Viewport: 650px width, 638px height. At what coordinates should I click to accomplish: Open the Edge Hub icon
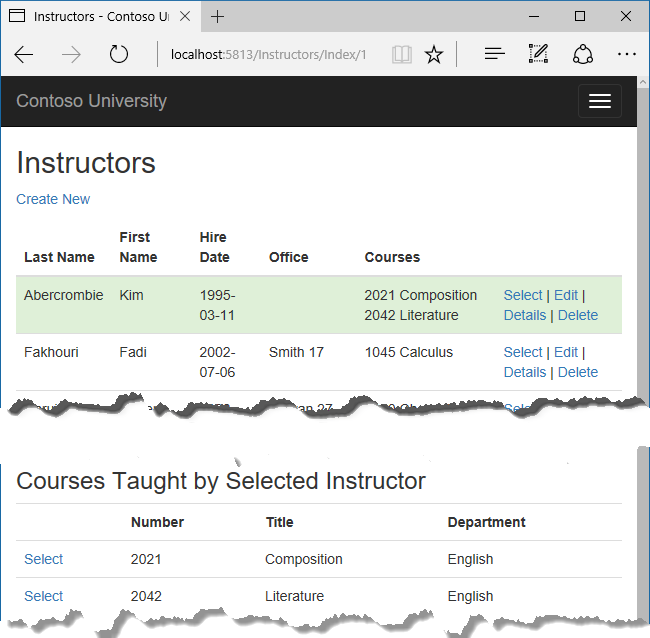pos(494,55)
